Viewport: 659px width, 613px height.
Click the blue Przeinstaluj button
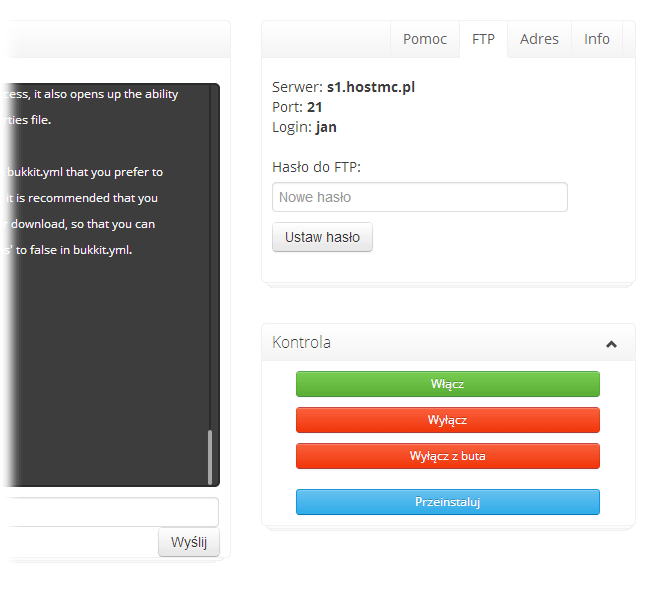coord(447,502)
